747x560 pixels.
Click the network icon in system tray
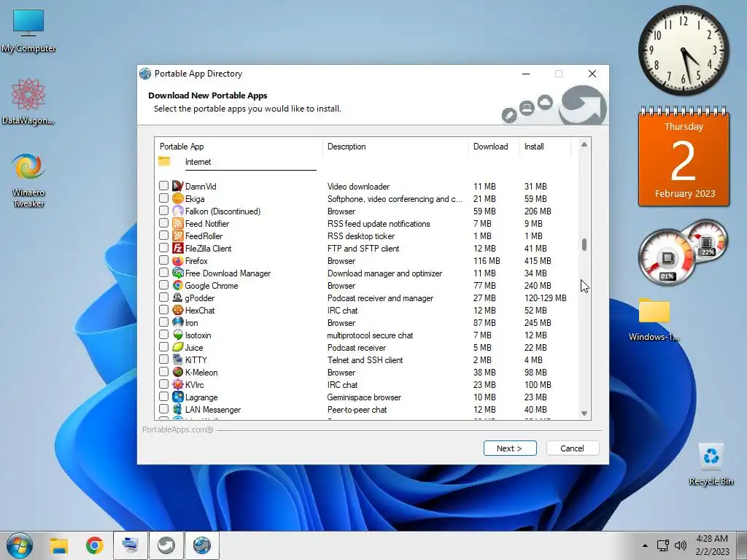(x=662, y=545)
